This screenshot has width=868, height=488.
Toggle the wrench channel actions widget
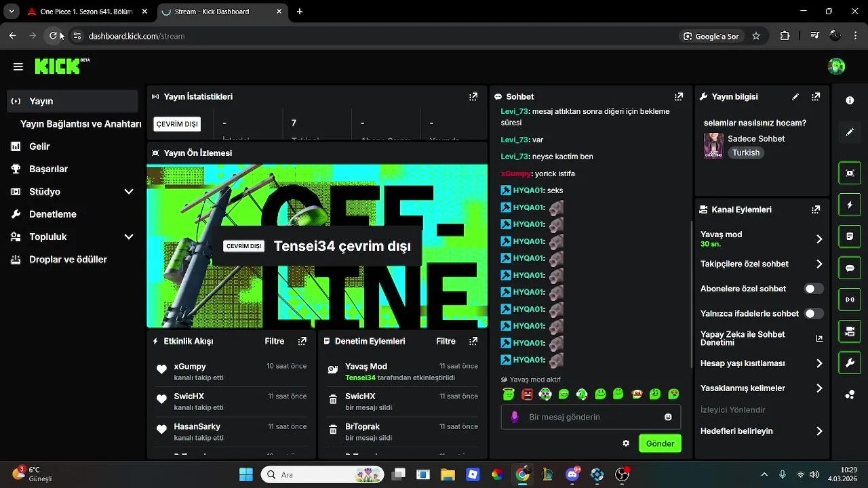[850, 363]
